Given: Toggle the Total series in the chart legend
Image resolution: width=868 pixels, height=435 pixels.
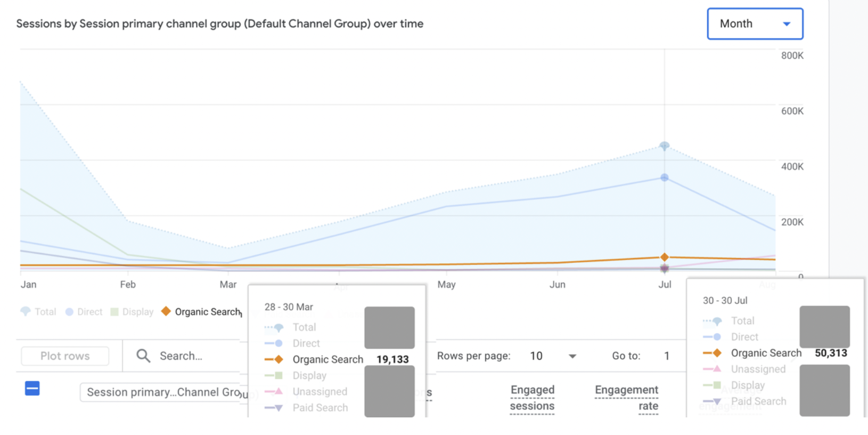Looking at the screenshot, I should pos(38,312).
